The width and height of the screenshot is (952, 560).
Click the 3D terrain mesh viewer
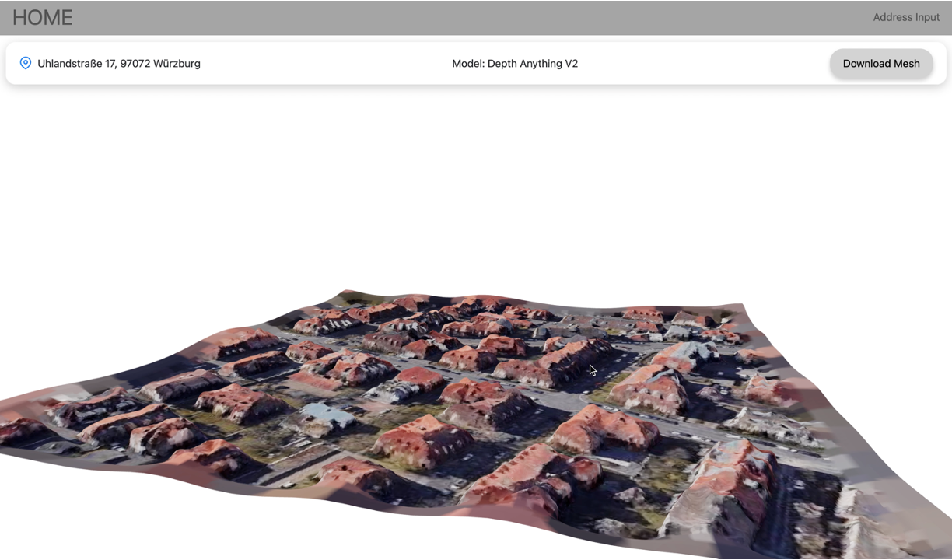[x=476, y=424]
